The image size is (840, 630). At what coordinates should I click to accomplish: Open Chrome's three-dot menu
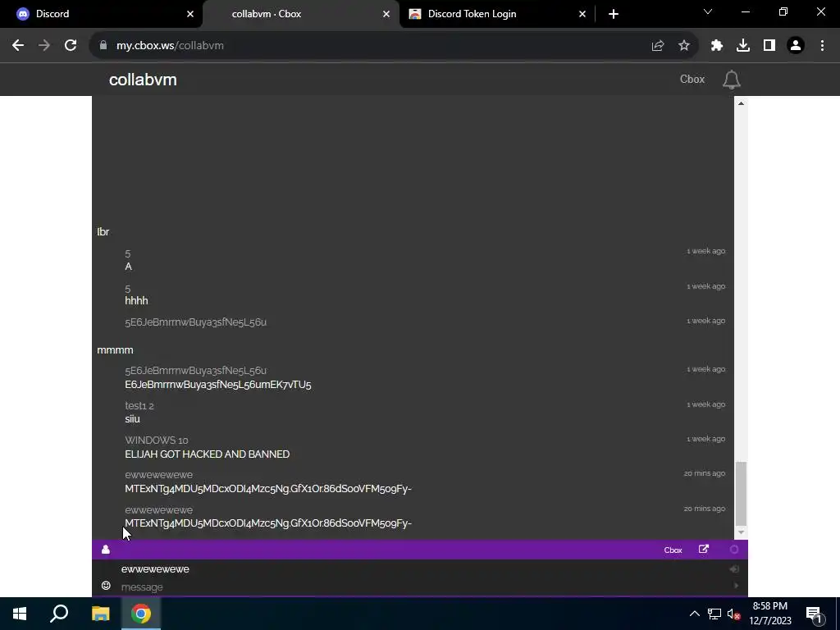pyautogui.click(x=822, y=46)
